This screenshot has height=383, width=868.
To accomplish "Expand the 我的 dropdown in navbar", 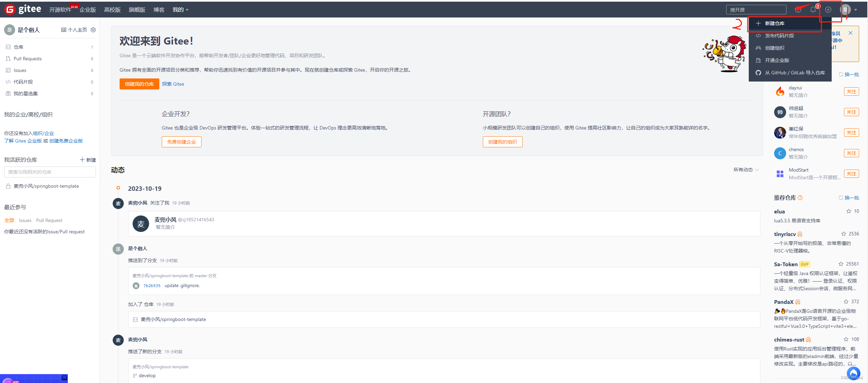I will (181, 10).
